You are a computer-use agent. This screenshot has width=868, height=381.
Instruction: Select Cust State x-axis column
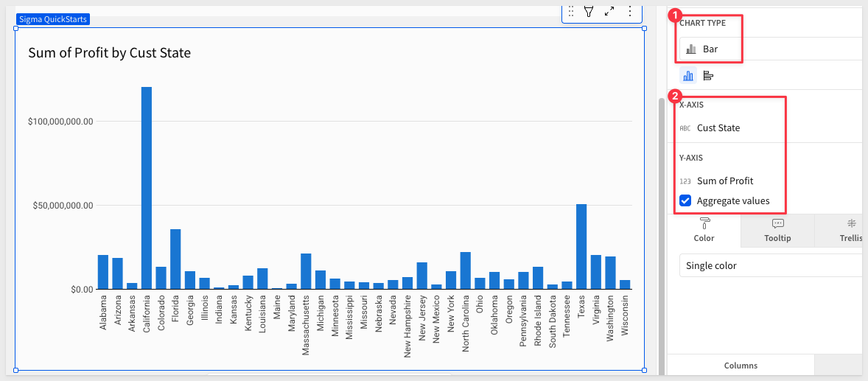pyautogui.click(x=718, y=128)
